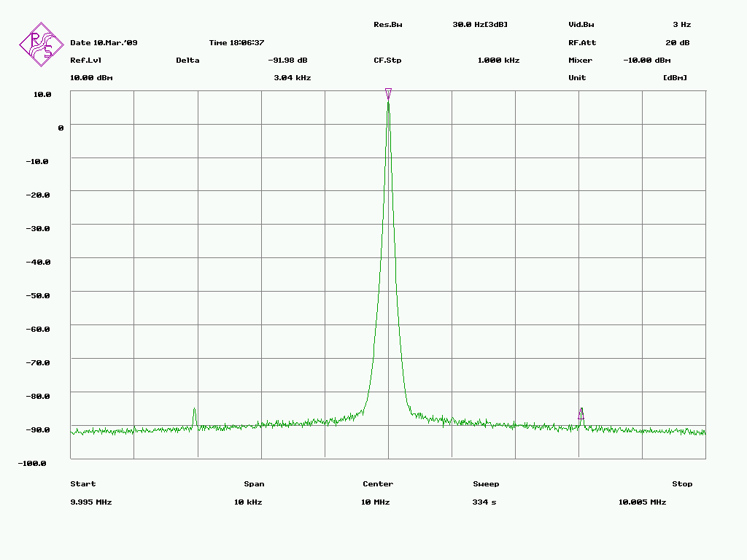Viewport: 747px width, 560px height.
Task: Click the Sweep label
Action: [486, 484]
